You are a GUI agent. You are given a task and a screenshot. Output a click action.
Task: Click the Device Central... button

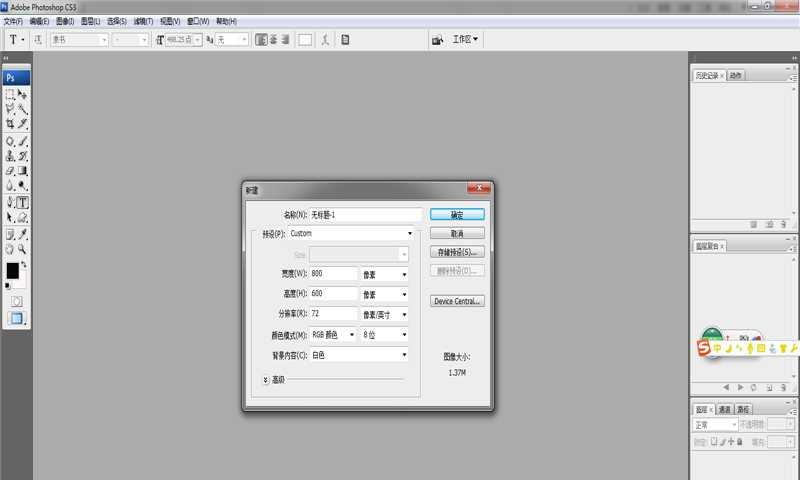click(457, 300)
